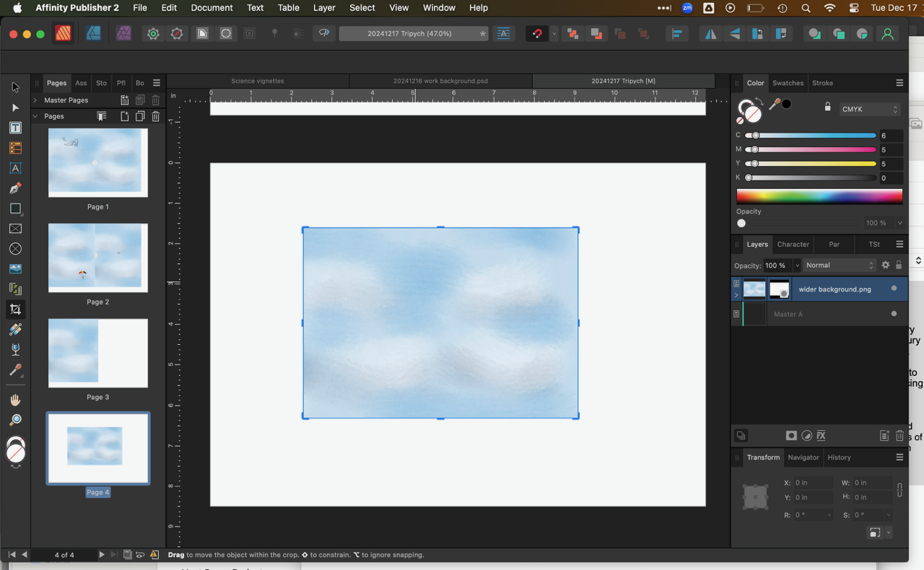Switch to the Designer persona icon
The width and height of the screenshot is (924, 570).
93,34
